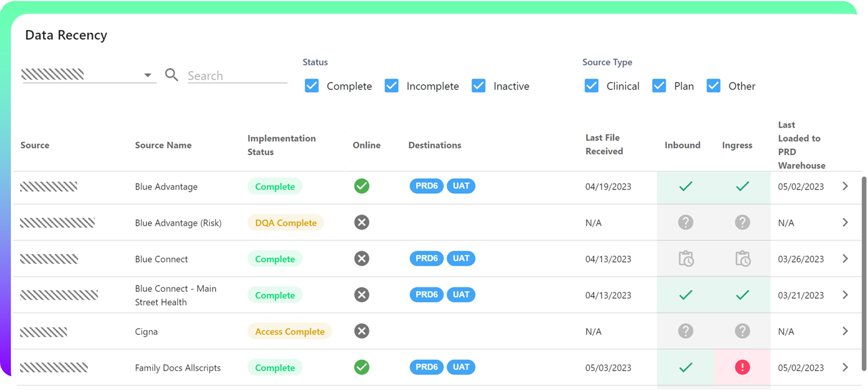Click the pending clipboard Inbound icon for Blue Connect
The height and width of the screenshot is (390, 868).
[x=685, y=259]
